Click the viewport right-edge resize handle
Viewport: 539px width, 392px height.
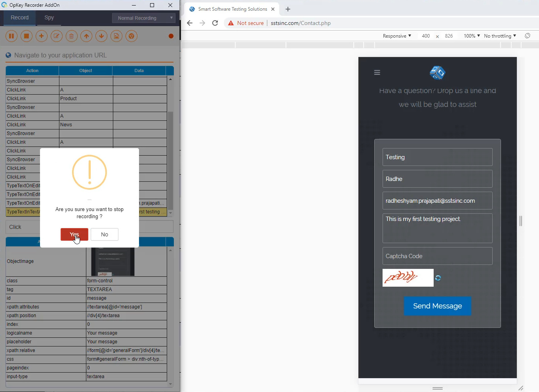521,221
